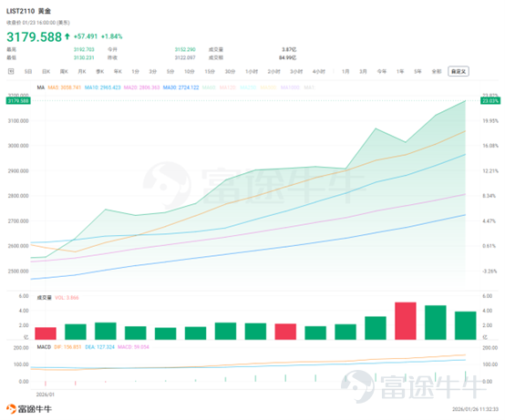Click the 2026/01 date axis label
The height and width of the screenshot is (420, 505).
[x=45, y=394]
